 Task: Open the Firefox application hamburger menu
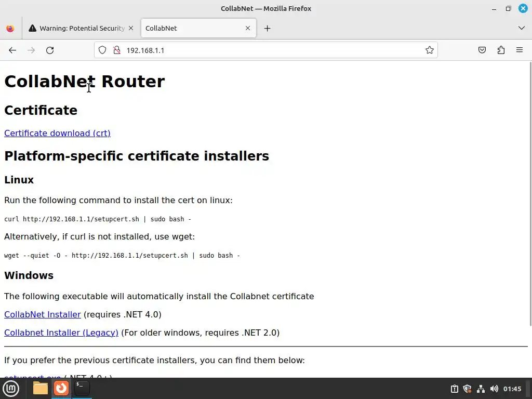(520, 50)
